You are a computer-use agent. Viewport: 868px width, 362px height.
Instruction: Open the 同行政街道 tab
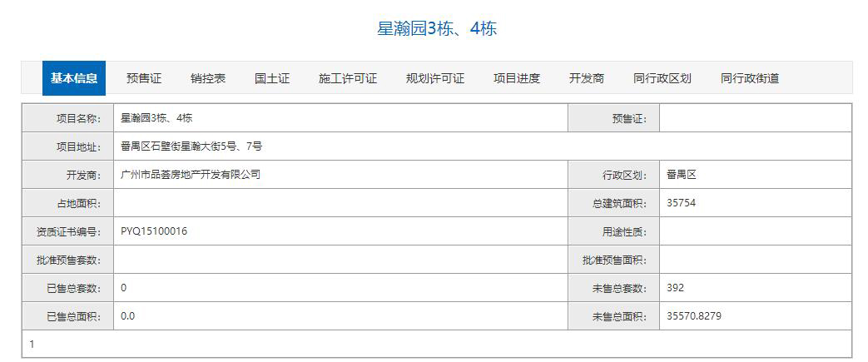point(750,78)
